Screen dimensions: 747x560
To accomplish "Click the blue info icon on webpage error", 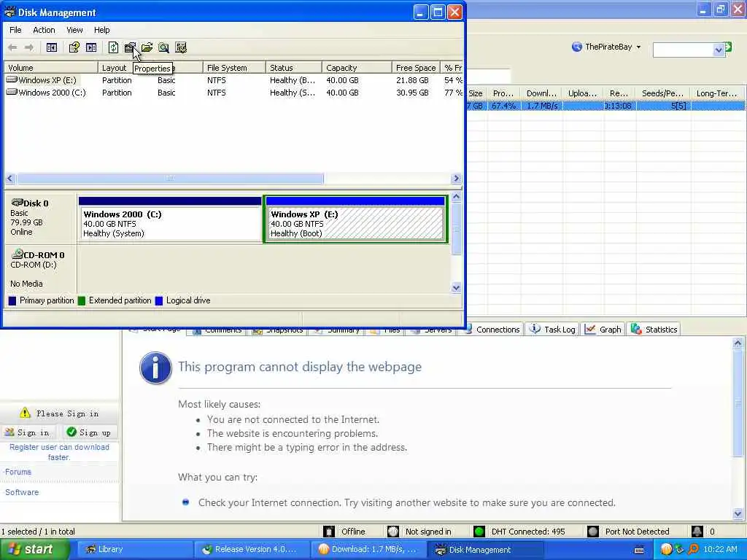I will [155, 367].
